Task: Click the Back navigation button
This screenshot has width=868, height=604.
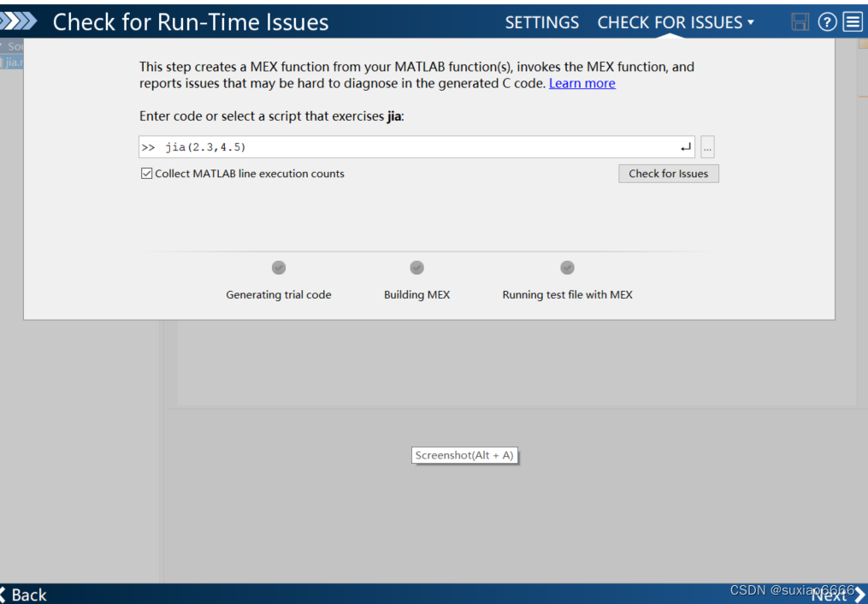Action: click(x=24, y=595)
